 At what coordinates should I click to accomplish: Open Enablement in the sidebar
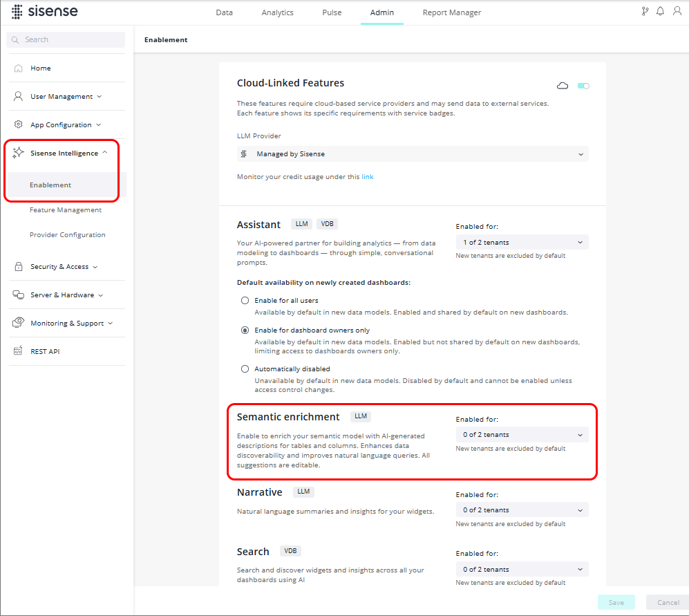[50, 185]
